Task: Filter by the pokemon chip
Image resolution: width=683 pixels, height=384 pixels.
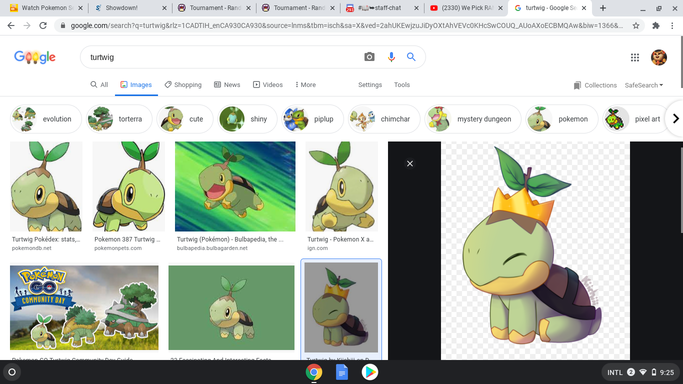Action: (x=561, y=119)
